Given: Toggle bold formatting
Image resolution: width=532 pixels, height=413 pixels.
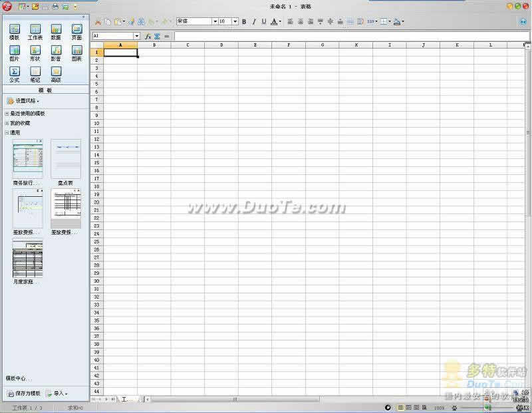Looking at the screenshot, I should pyautogui.click(x=244, y=22).
